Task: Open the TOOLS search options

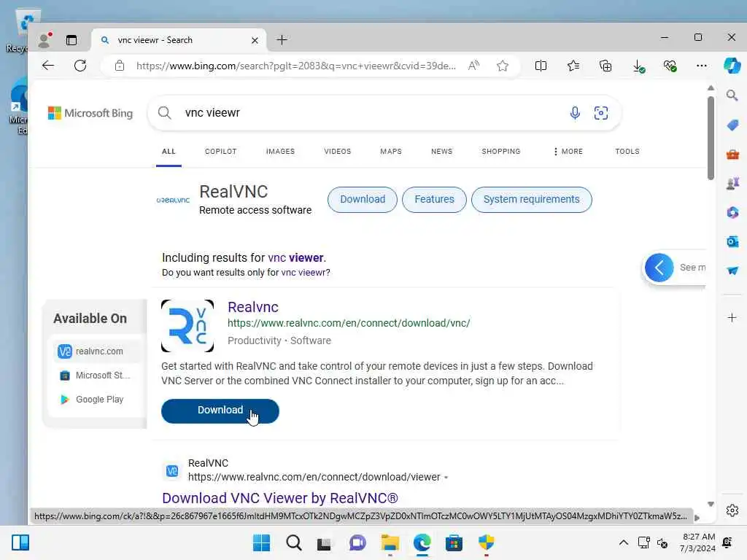Action: (627, 152)
